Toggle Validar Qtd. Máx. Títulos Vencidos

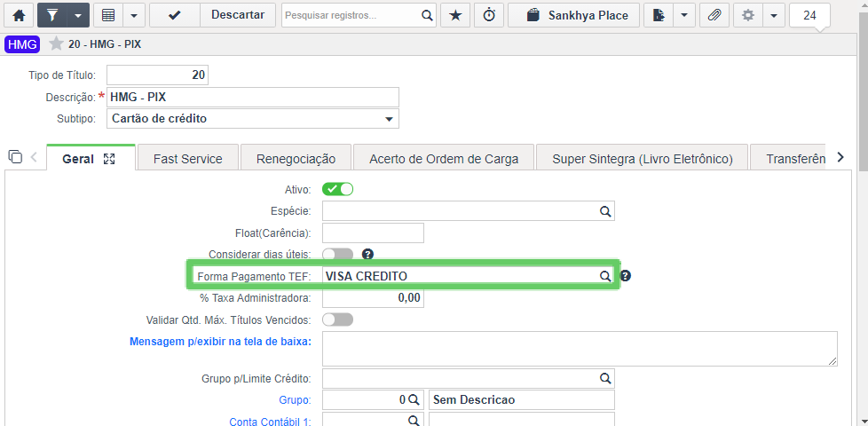pyautogui.click(x=337, y=319)
